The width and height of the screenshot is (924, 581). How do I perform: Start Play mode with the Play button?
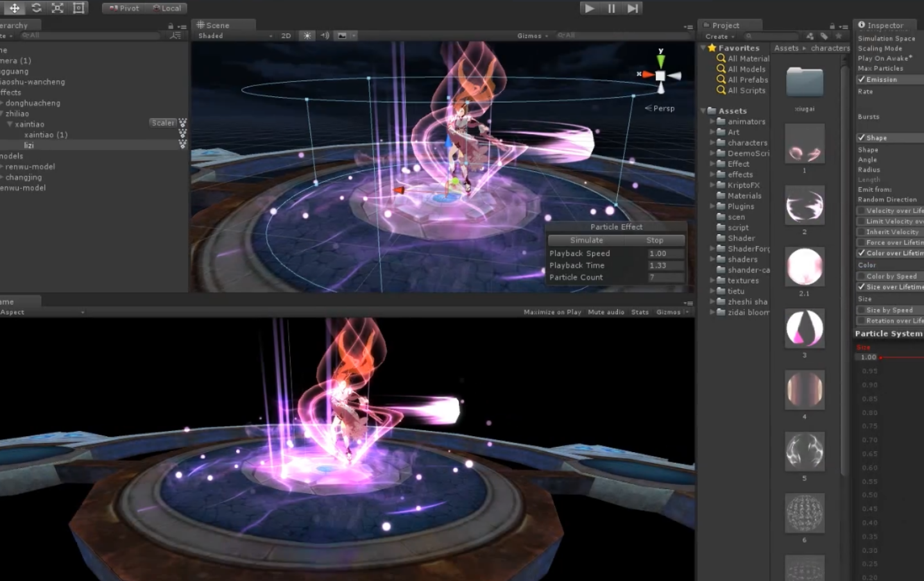pos(589,8)
